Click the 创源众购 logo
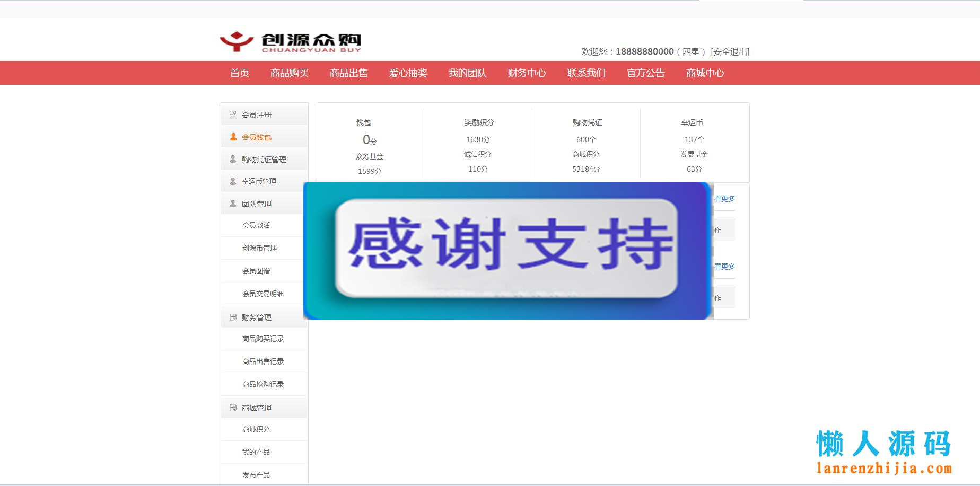980x486 pixels. click(290, 42)
